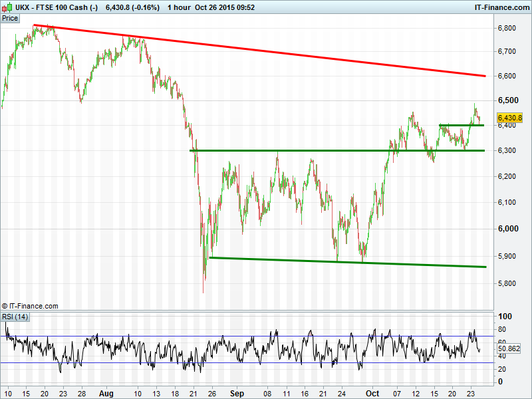Click the © IT-Finance.com watermark
This screenshot has height=399, width=532.
coord(30,306)
